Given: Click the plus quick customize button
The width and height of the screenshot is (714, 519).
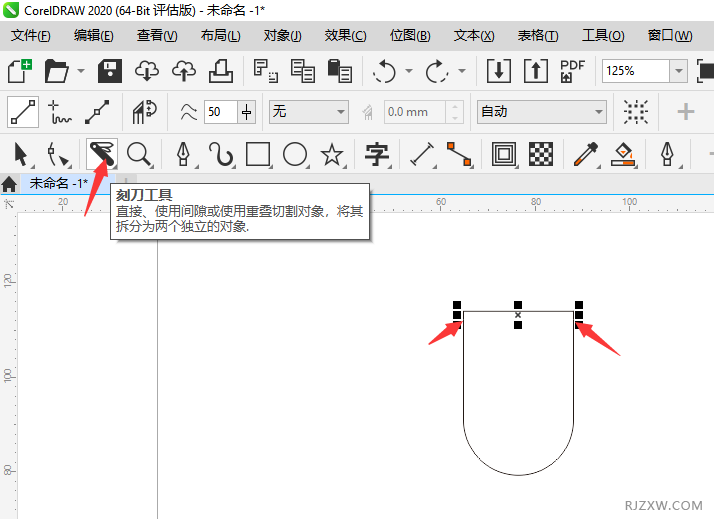Looking at the screenshot, I should 685,112.
